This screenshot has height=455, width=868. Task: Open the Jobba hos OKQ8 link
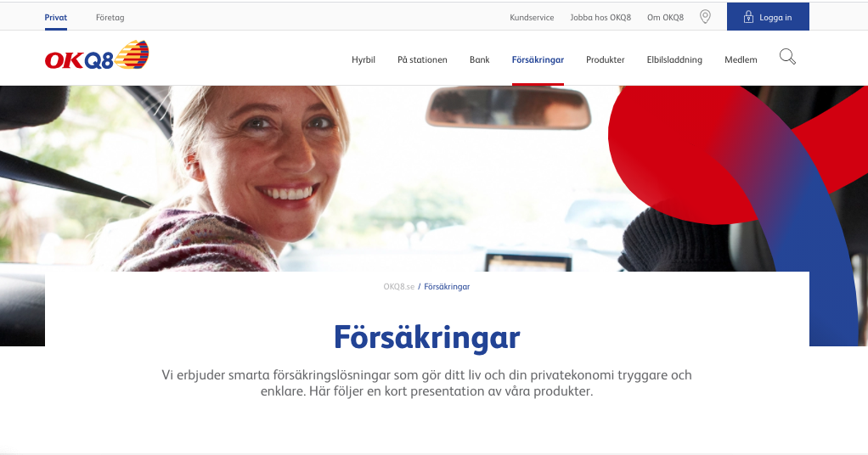tap(600, 17)
